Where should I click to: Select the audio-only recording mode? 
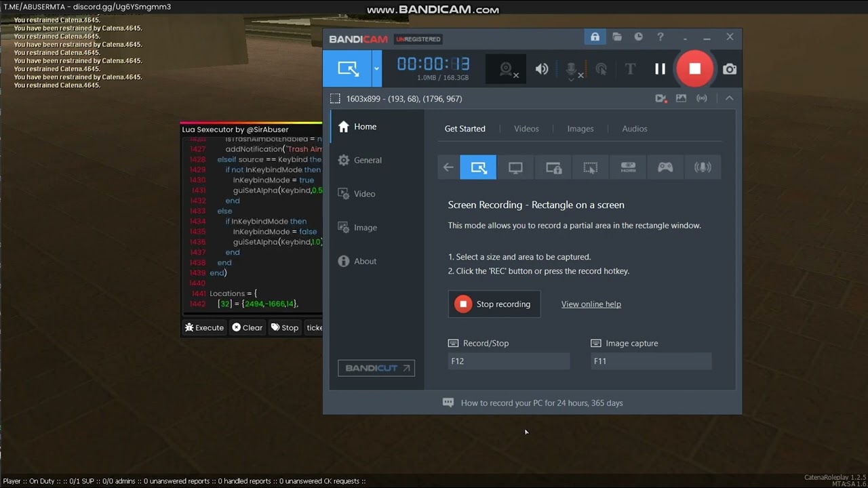click(703, 167)
